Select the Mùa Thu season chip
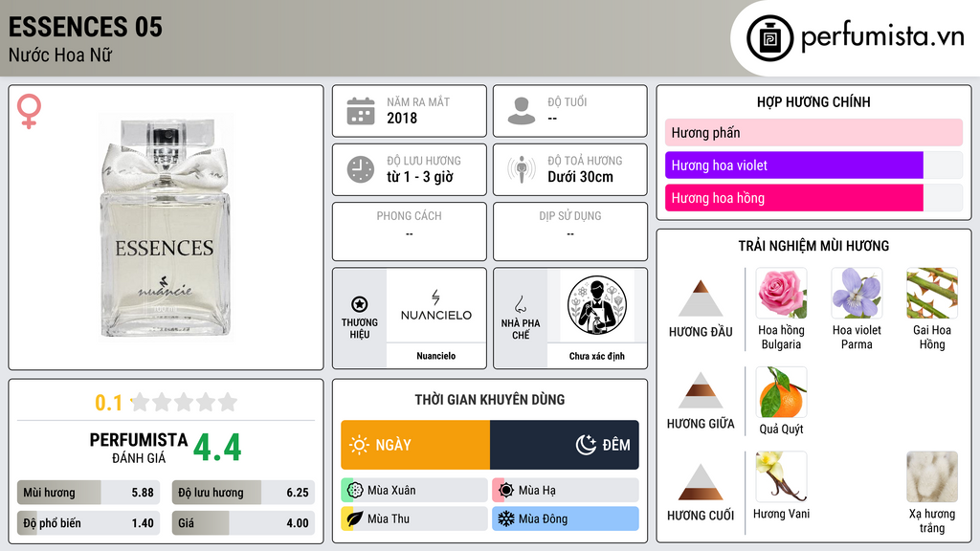 click(414, 518)
